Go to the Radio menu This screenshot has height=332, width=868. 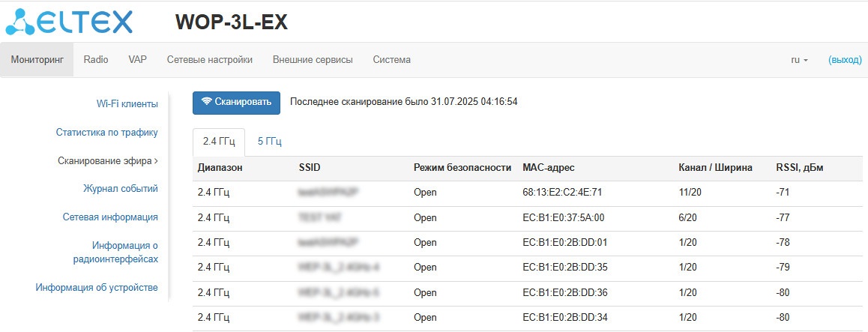pyautogui.click(x=96, y=59)
